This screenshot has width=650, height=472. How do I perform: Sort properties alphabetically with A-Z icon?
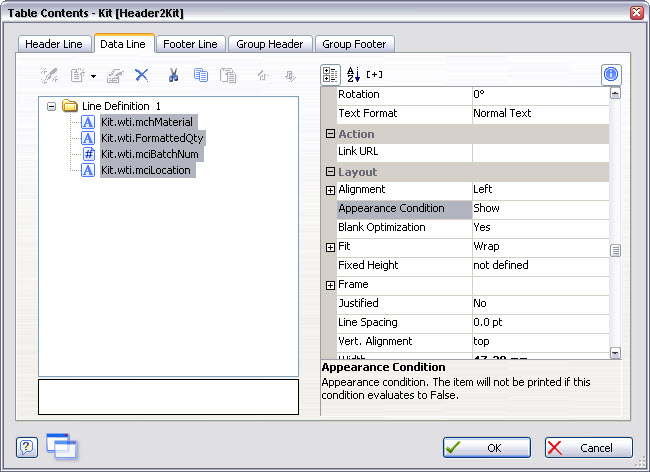coord(353,75)
